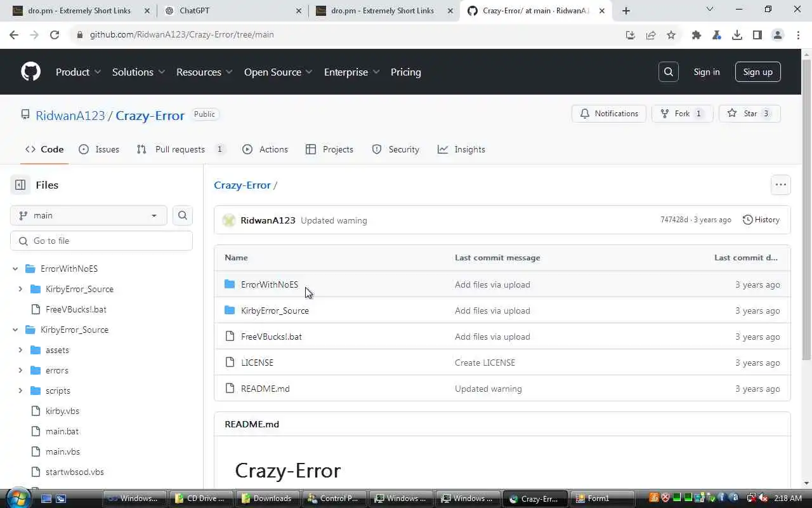Open the RidwanA123 owner link in the repo title

tap(70, 116)
